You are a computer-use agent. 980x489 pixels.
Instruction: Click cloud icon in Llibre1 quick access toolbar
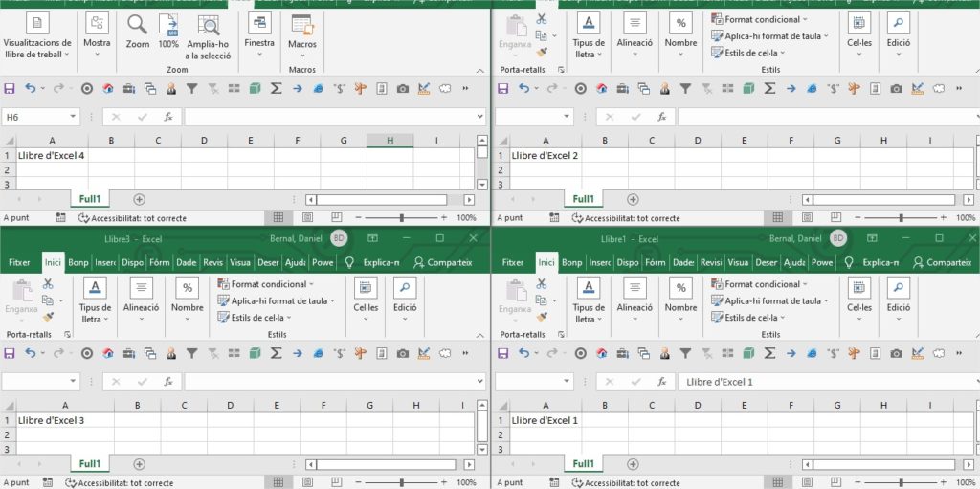coord(938,353)
